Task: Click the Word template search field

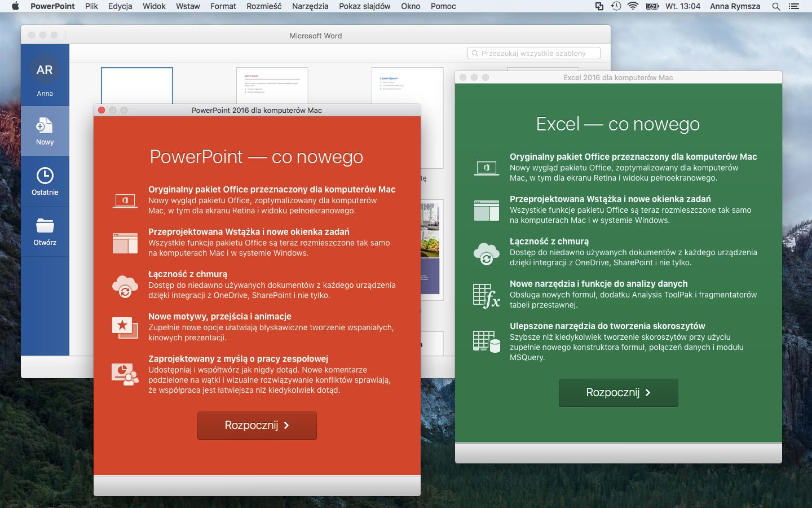Action: 533,53
